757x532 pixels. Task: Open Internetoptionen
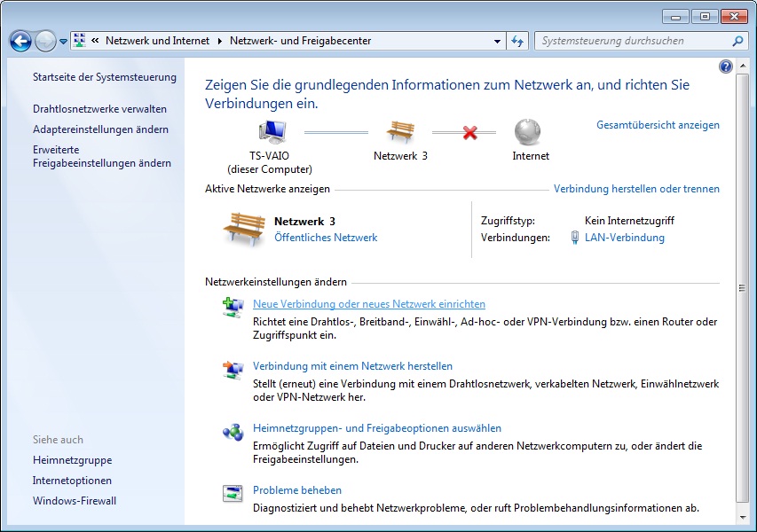pos(72,481)
